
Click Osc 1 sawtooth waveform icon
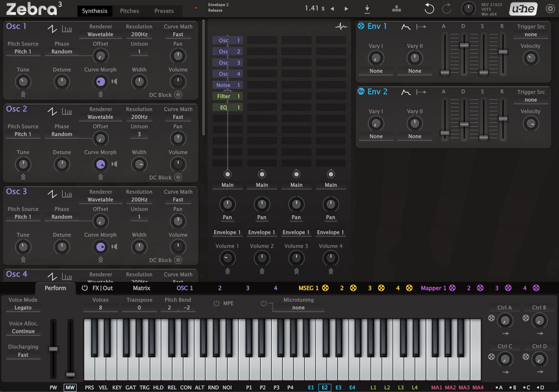(52, 29)
